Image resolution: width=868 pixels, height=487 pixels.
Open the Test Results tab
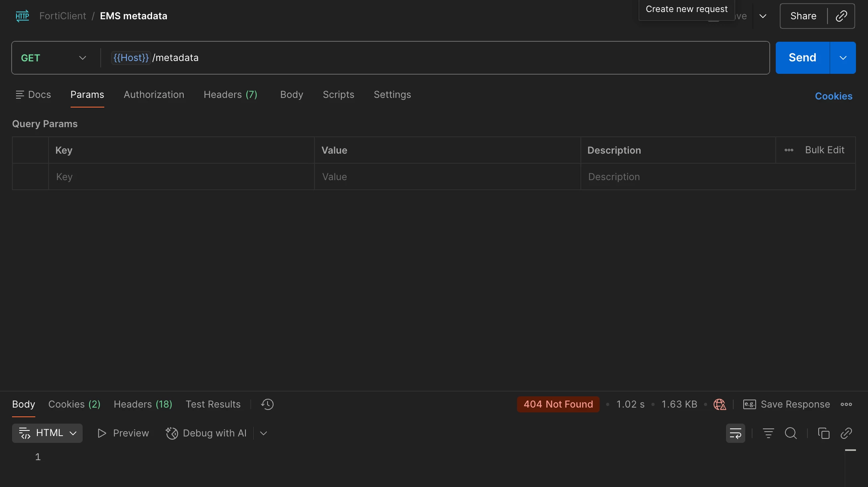pos(213,404)
